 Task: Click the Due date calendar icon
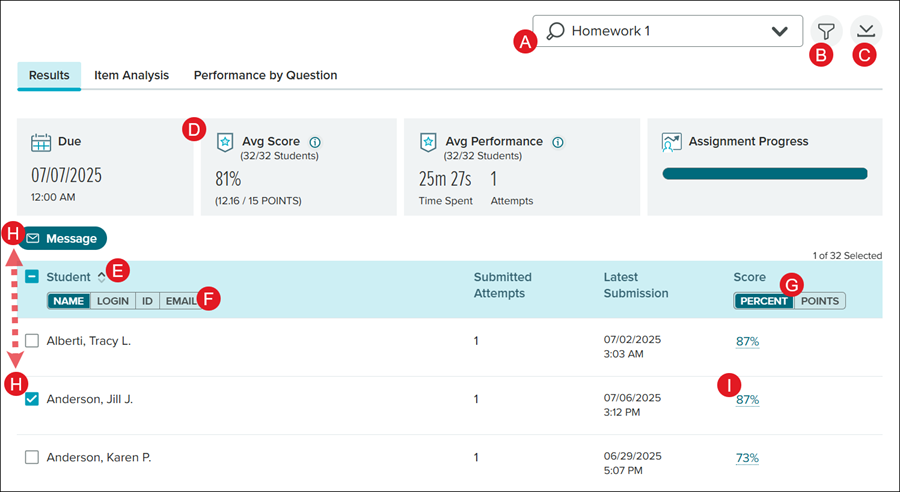coord(41,142)
